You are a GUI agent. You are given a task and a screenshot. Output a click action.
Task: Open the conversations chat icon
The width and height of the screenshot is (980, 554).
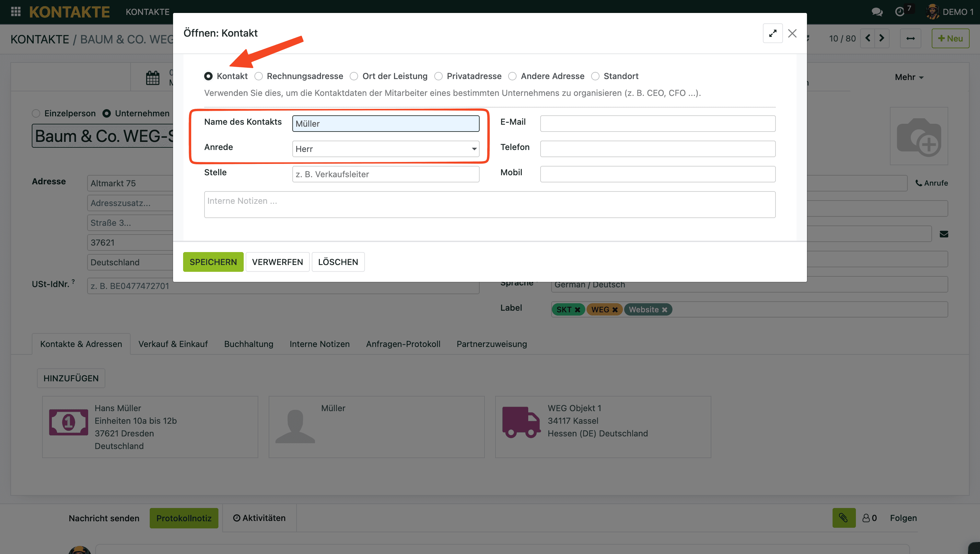click(x=877, y=12)
